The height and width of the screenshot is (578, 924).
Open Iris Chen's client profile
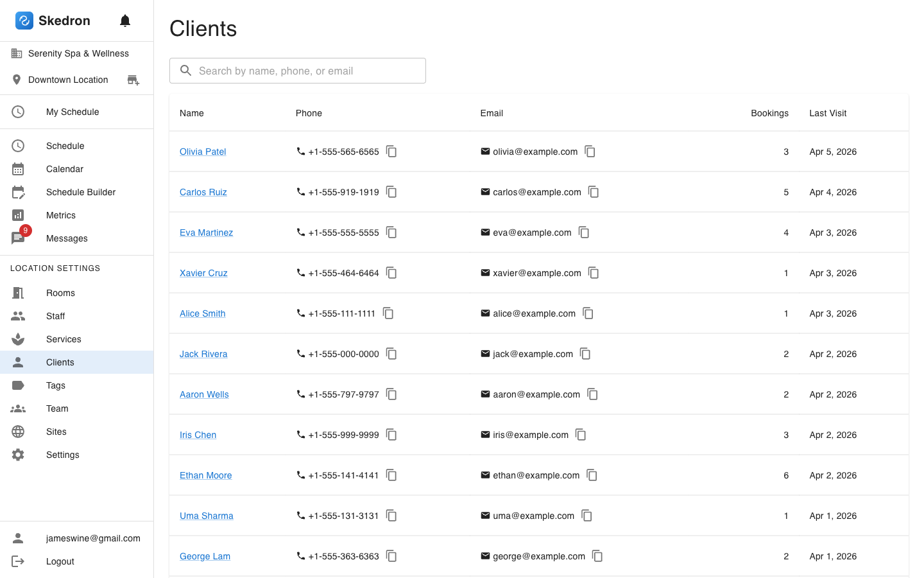[x=198, y=435]
